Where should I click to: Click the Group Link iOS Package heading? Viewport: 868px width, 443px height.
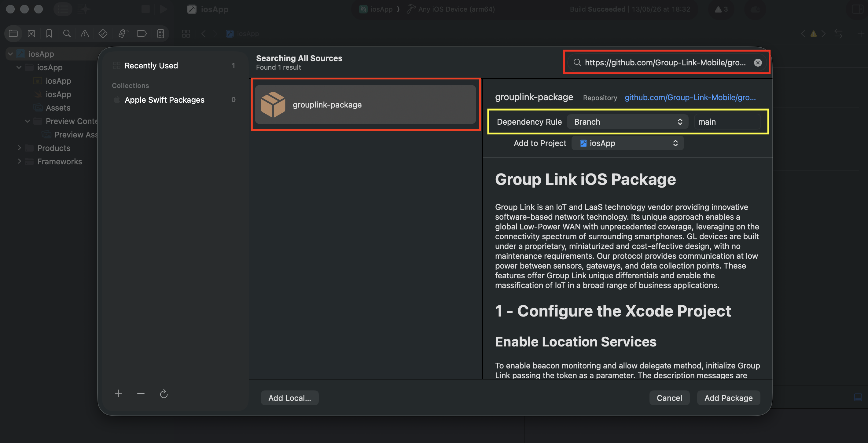point(585,179)
